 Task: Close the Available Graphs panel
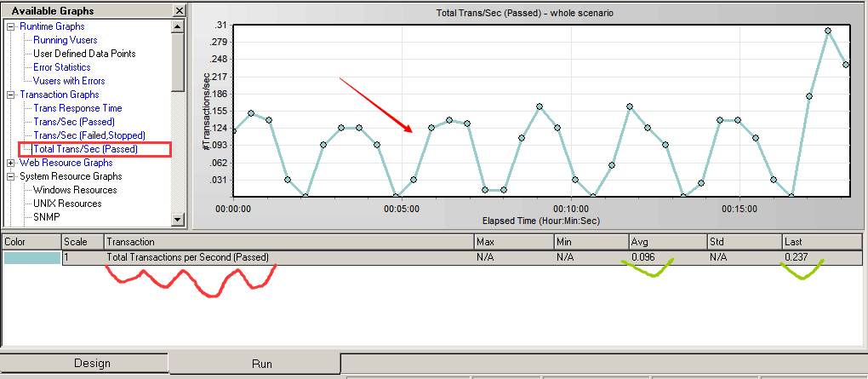point(179,10)
